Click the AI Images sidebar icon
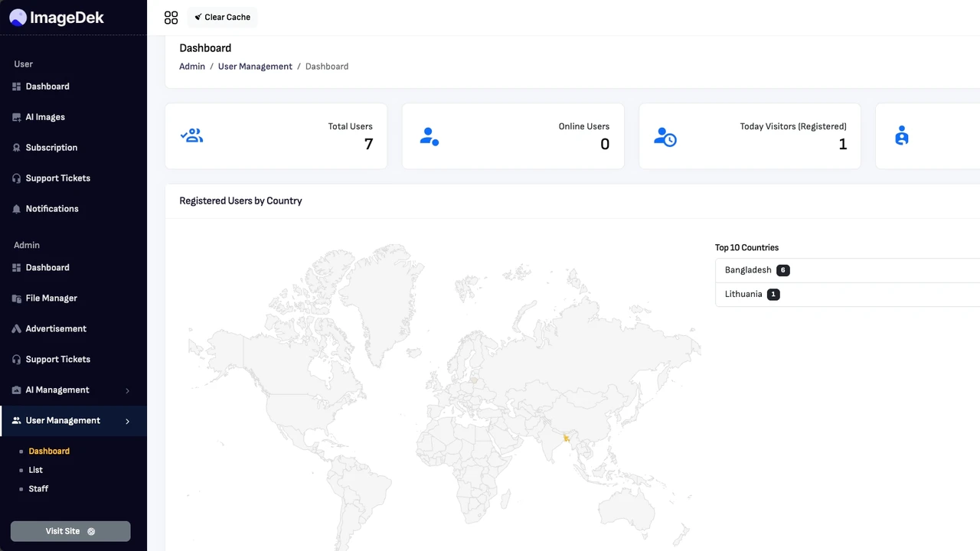This screenshot has width=980, height=551. (x=17, y=117)
